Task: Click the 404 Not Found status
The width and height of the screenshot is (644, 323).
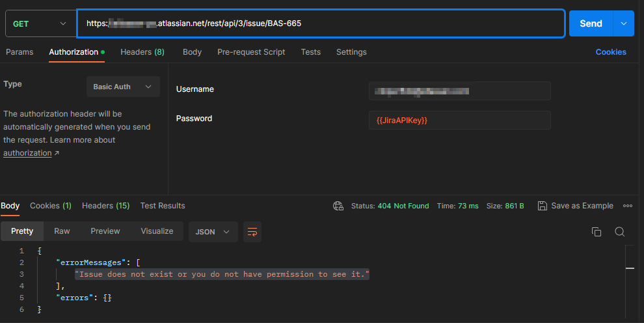Action: pos(403,206)
